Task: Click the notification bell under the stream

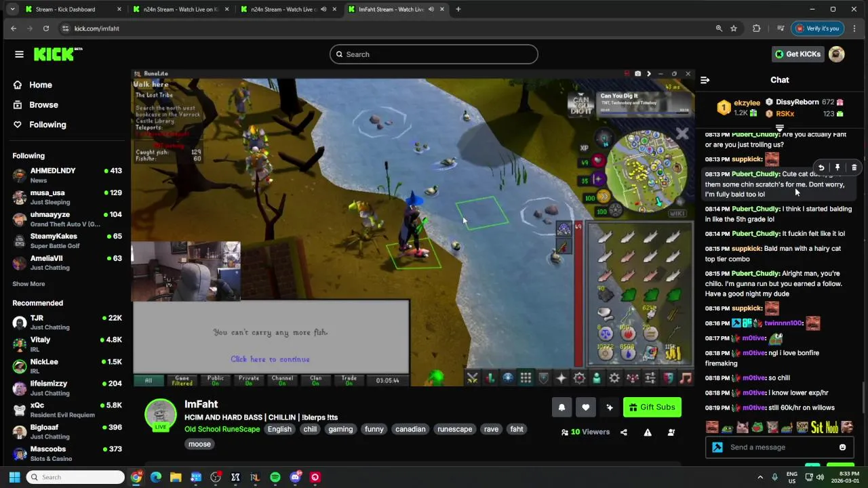Action: coord(561,407)
